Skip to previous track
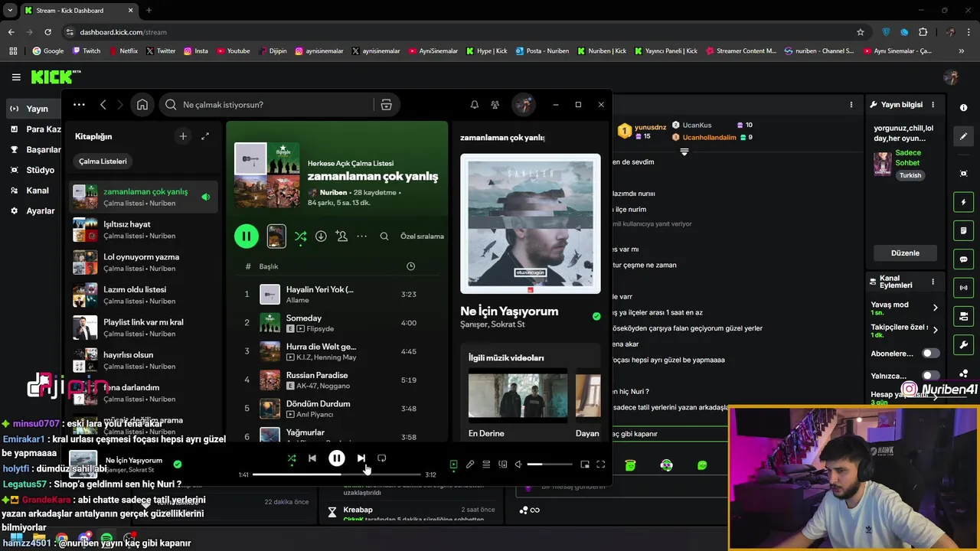Image resolution: width=980 pixels, height=551 pixels. coord(312,458)
